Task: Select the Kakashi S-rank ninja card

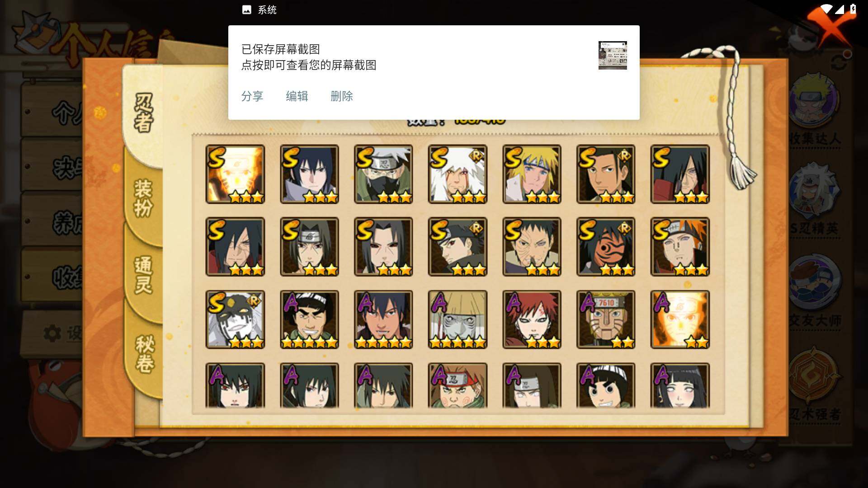Action: 383,174
